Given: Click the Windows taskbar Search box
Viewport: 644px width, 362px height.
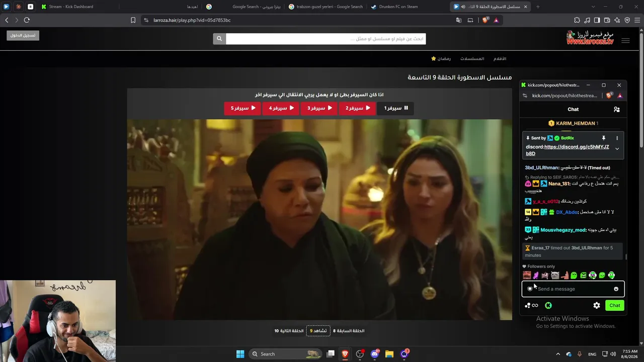Looking at the screenshot, I should [x=285, y=354].
